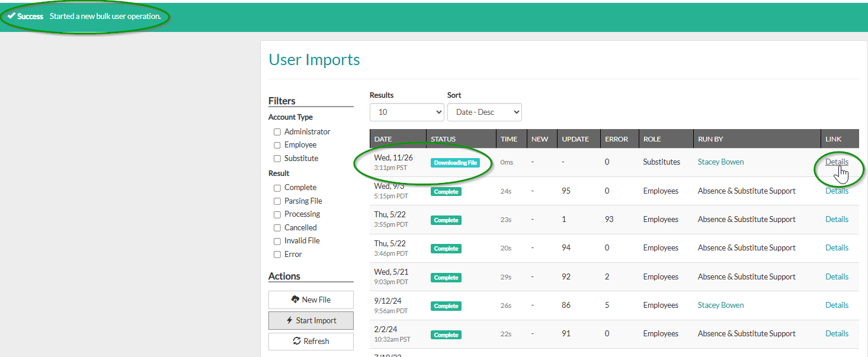Open Stacey Bowen link in 11/26 row
The image size is (868, 357).
click(x=720, y=162)
